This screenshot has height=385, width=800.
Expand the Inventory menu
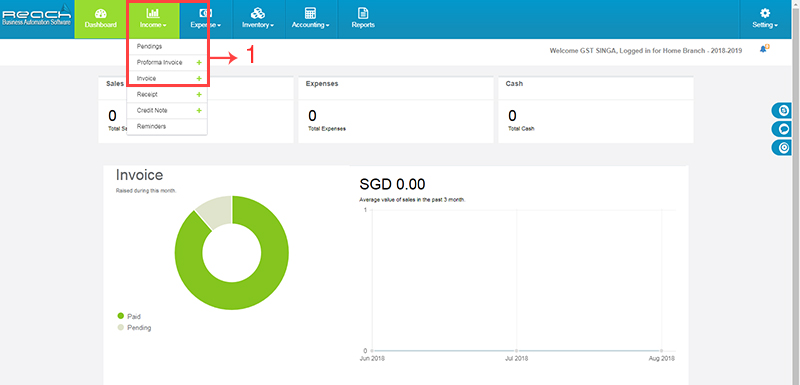point(258,19)
